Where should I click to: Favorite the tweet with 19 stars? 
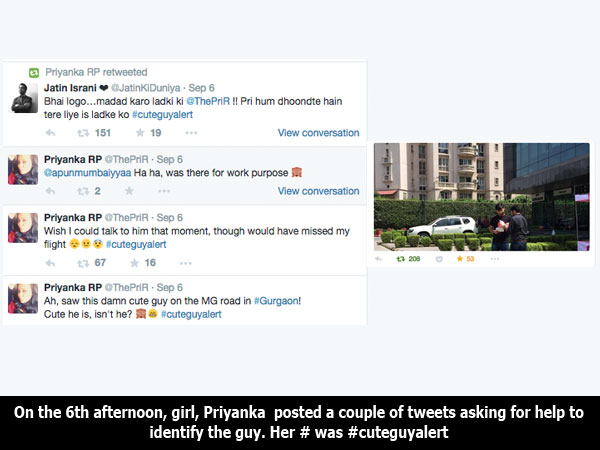pos(140,133)
